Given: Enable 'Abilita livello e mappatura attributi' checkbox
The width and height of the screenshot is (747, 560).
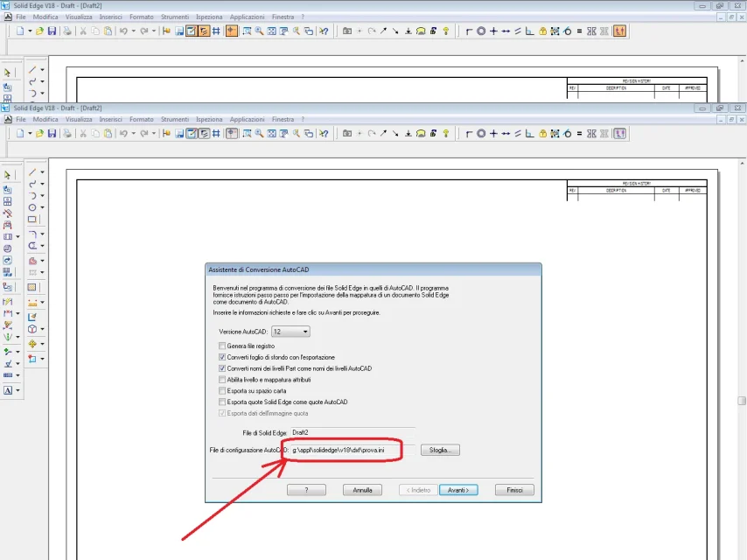Looking at the screenshot, I should (x=222, y=380).
